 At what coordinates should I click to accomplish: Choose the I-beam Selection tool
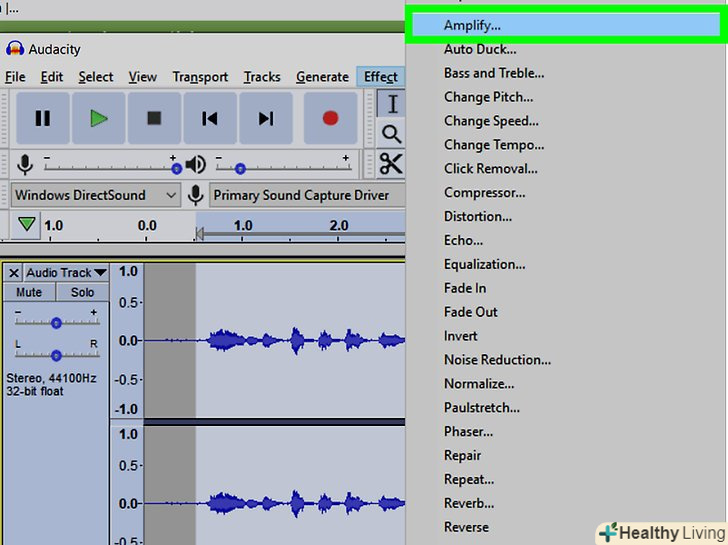(x=392, y=104)
